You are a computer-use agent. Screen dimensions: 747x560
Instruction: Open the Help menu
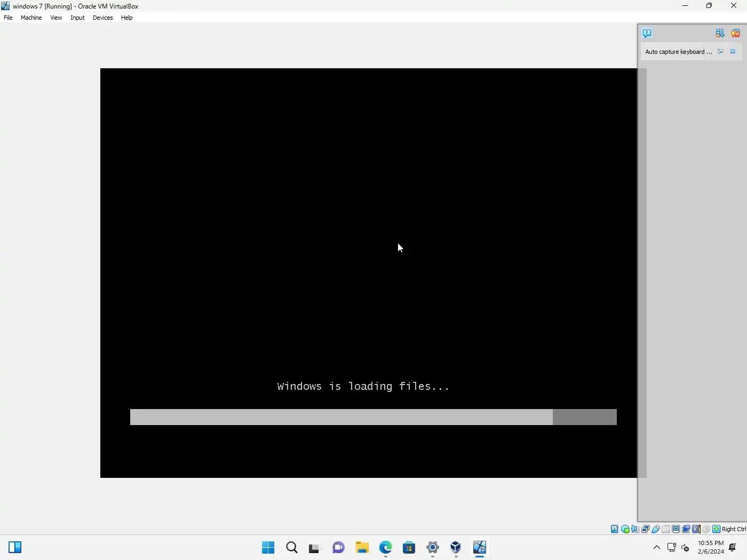(x=126, y=18)
